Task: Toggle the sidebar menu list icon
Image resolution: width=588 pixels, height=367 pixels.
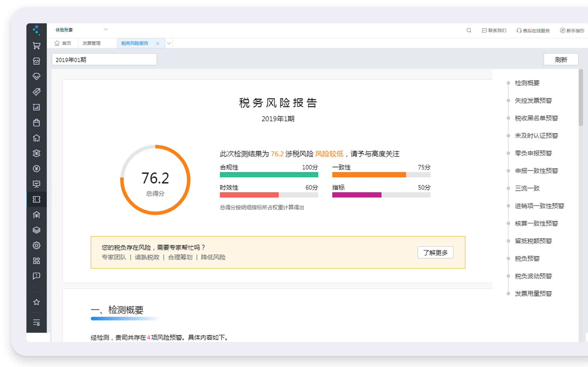Action: pos(37,323)
